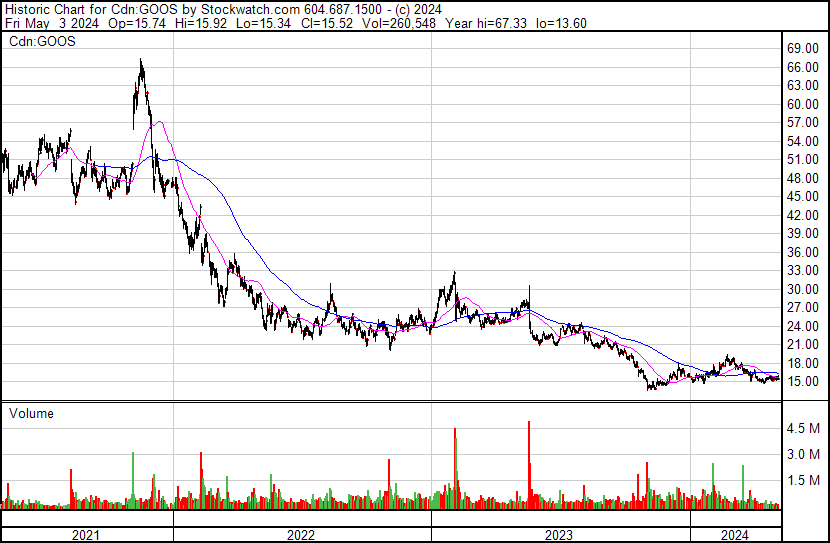Viewport: 830px width, 543px height.
Task: Click the 2022 year label on time axis
Action: tap(301, 535)
